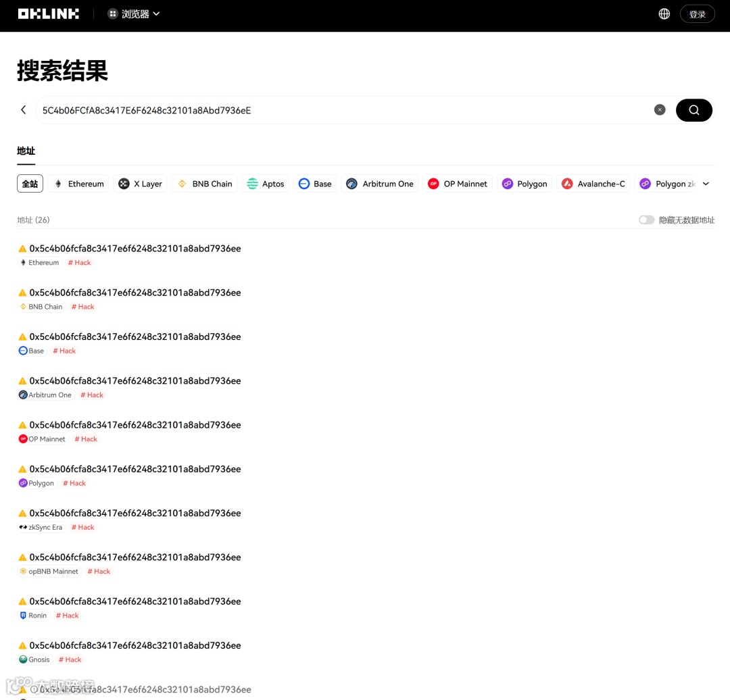This screenshot has height=700, width=730.
Task: Click # Hack label on Arbitrum One result
Action: [92, 395]
